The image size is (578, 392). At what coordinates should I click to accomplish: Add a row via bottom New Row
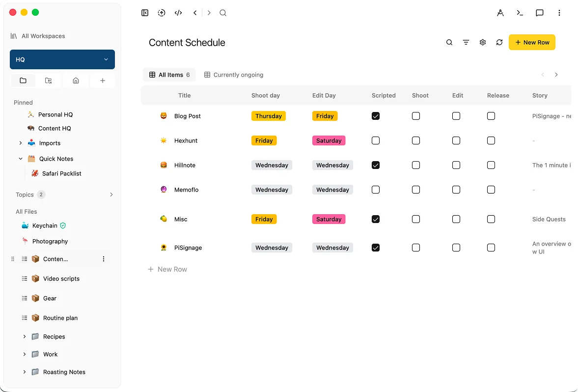click(168, 269)
